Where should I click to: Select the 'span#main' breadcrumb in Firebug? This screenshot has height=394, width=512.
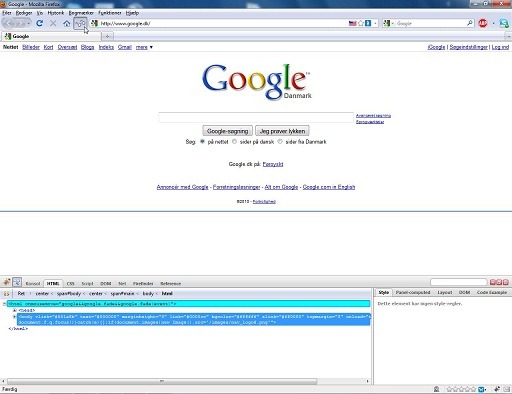pyautogui.click(x=122, y=294)
